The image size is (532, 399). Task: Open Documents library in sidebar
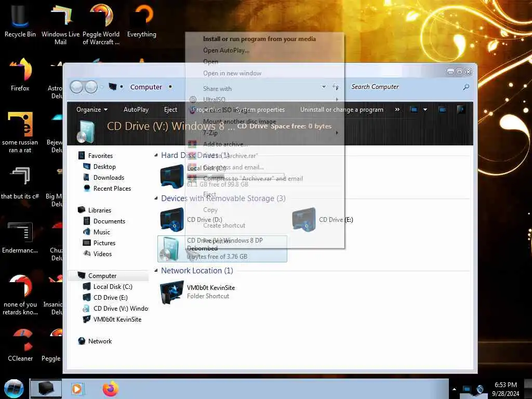coord(109,221)
